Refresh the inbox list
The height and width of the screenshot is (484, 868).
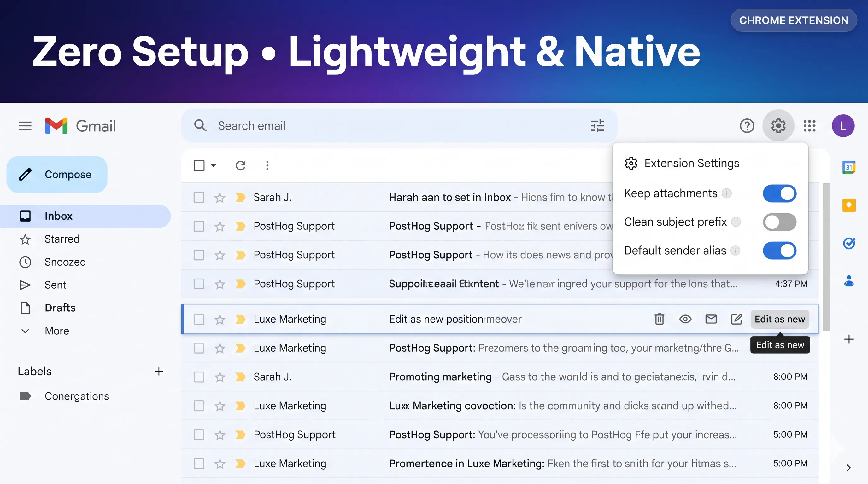240,166
